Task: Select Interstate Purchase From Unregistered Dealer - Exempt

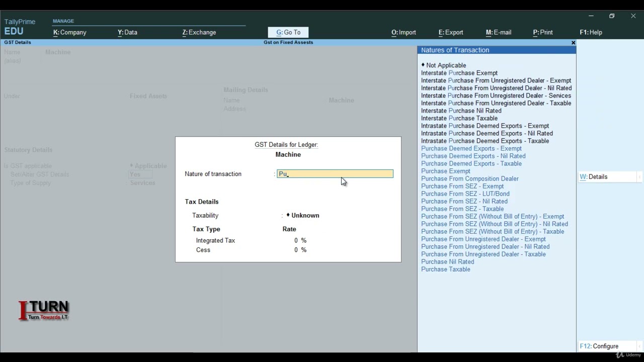Action: coord(496,80)
